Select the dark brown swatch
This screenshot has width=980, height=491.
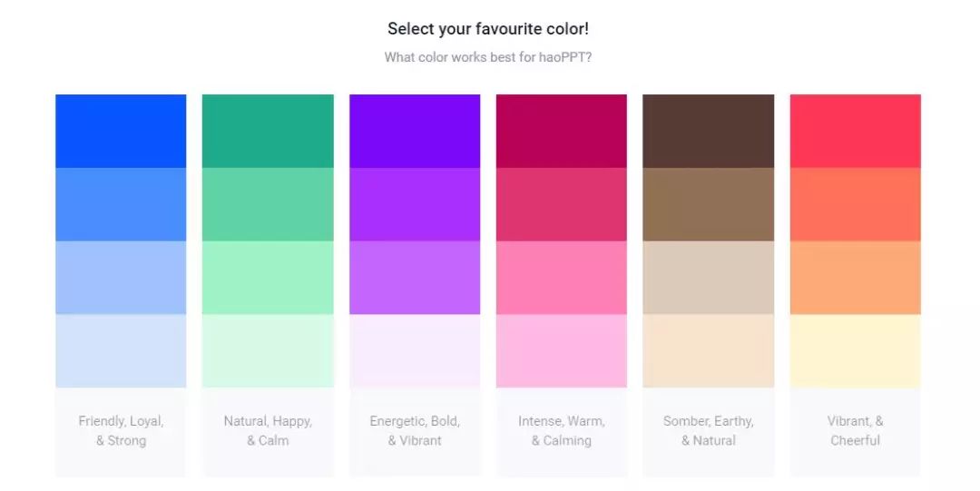point(708,131)
